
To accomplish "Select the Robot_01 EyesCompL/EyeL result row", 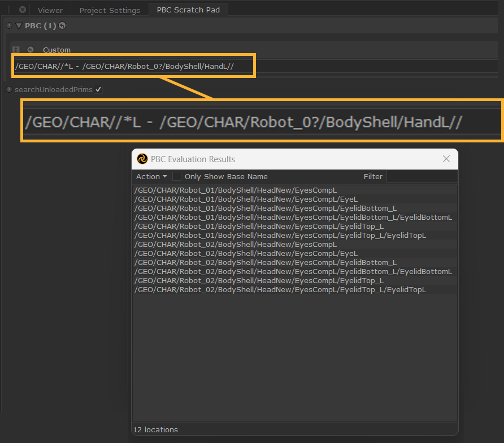I will pos(246,199).
